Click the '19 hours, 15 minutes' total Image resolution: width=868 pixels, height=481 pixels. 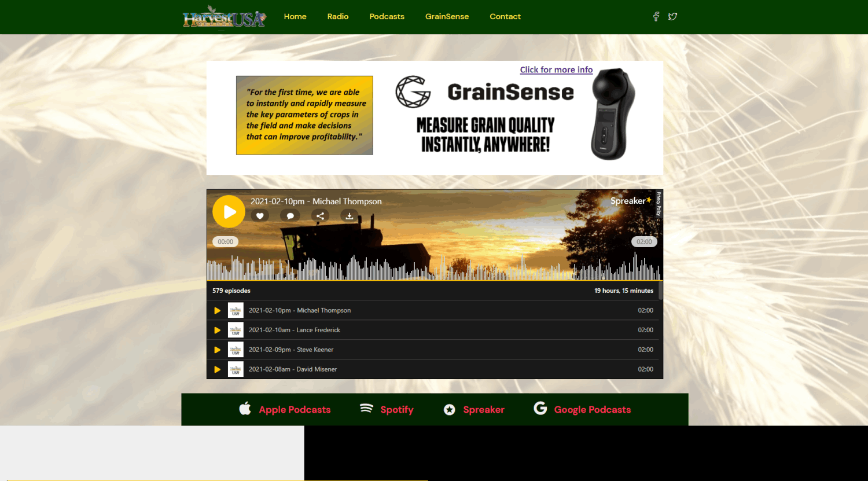pyautogui.click(x=624, y=291)
